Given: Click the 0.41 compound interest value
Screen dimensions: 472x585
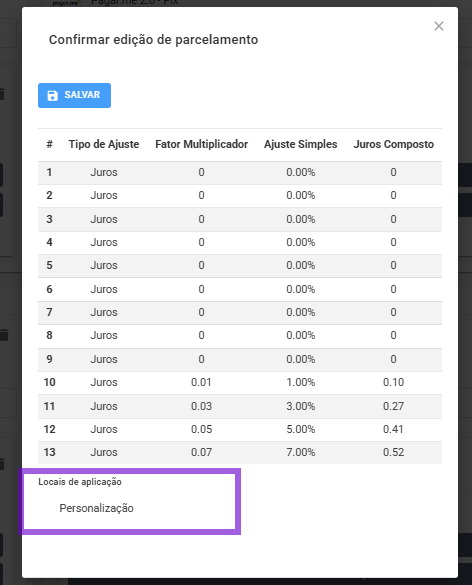Looking at the screenshot, I should [393, 429].
